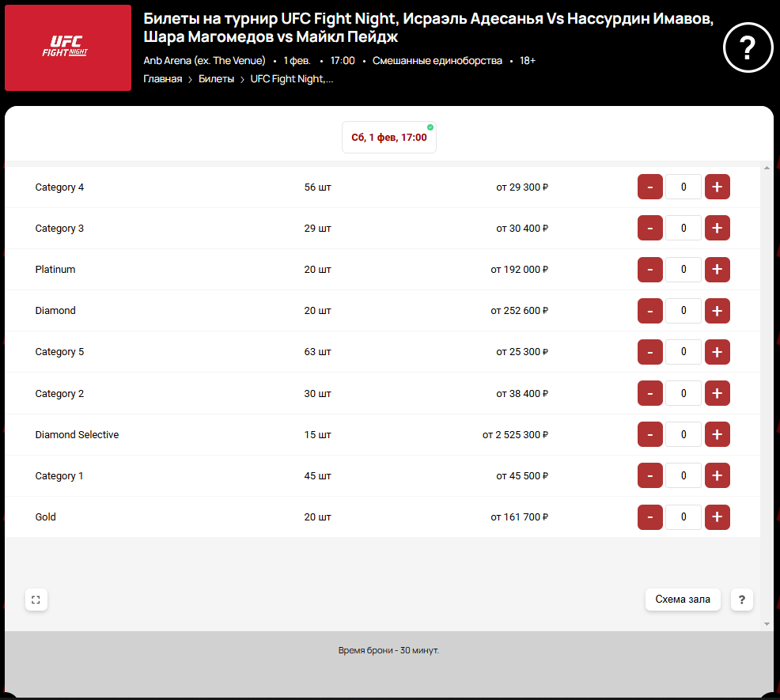Click the event title heading

pos(428,28)
